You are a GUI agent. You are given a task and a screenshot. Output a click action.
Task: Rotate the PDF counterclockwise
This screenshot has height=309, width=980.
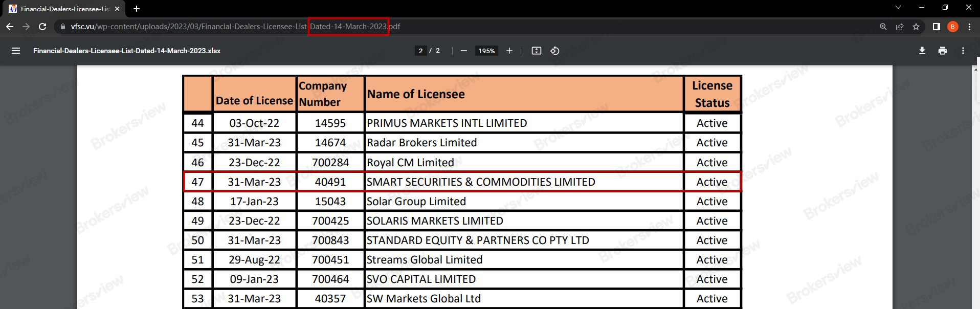(554, 51)
